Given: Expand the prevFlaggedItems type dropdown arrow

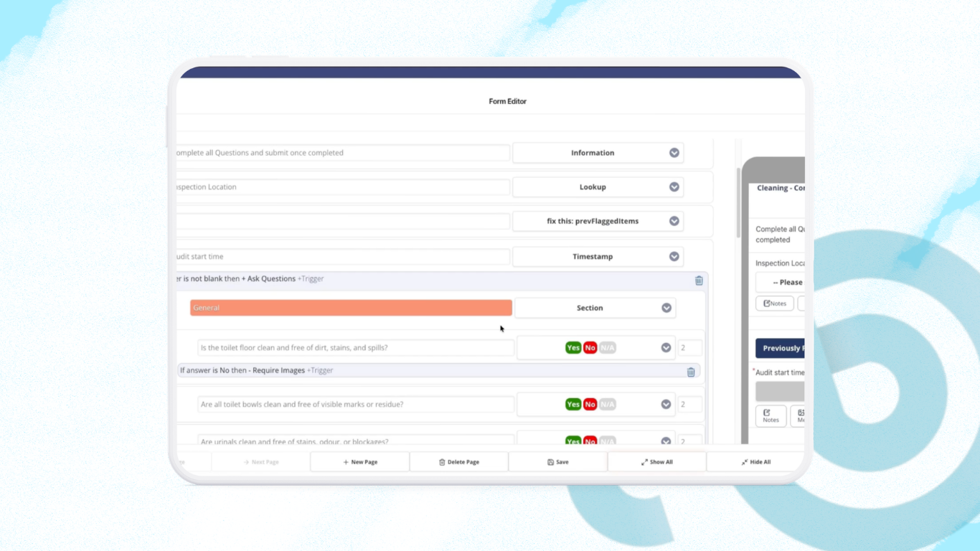Looking at the screenshot, I should pyautogui.click(x=674, y=221).
